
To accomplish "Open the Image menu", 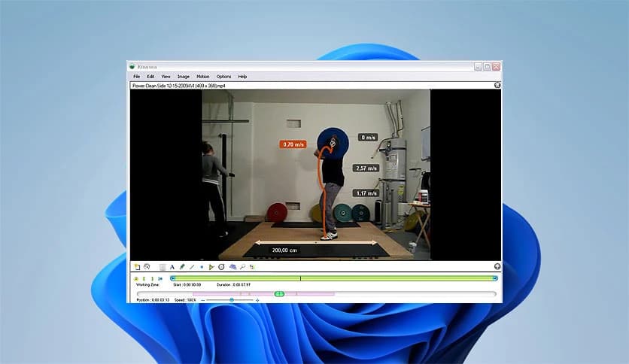I will (x=184, y=76).
